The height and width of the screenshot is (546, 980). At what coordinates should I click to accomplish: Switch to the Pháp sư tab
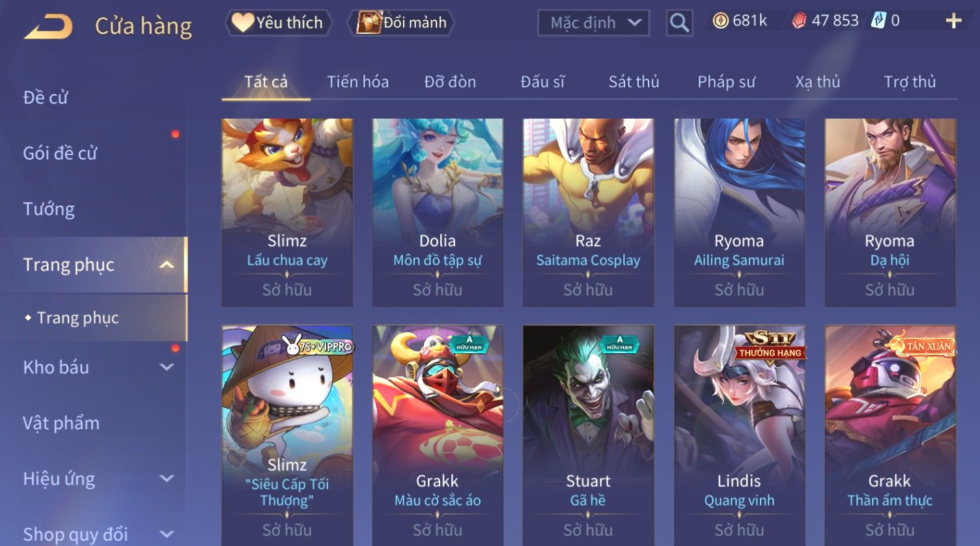click(x=726, y=81)
